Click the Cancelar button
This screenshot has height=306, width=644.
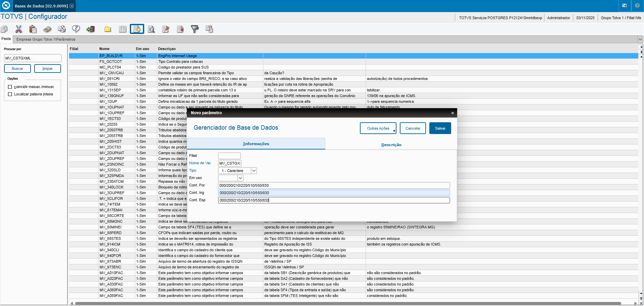coord(413,128)
